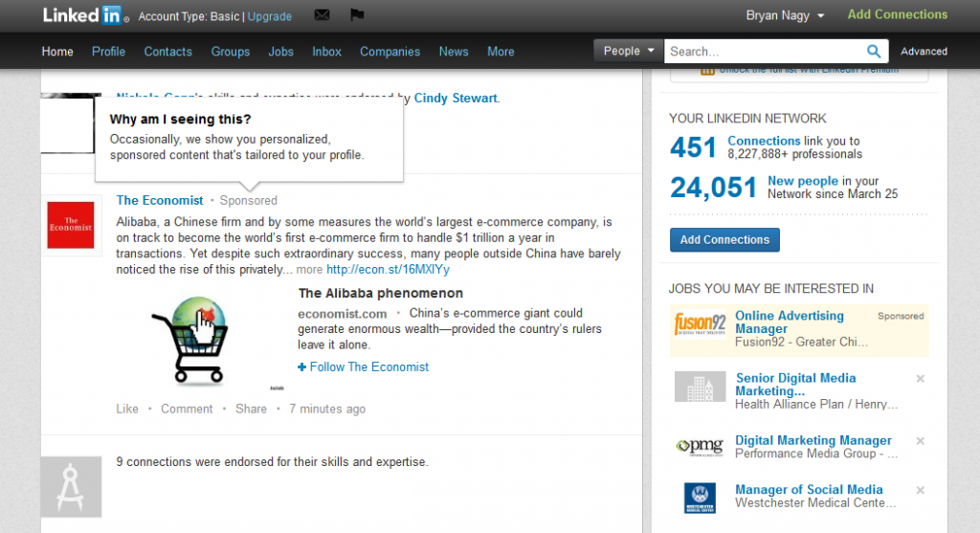Click The Economist red logo

click(71, 225)
